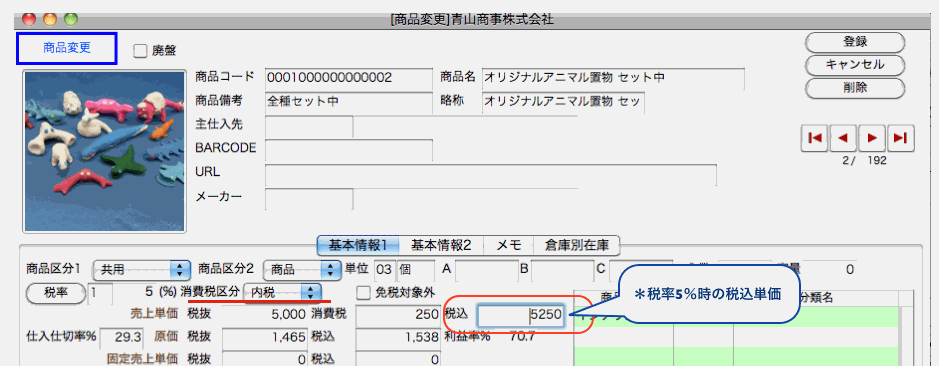Go to the previous product record
Screen dimensions: 939x366
843,138
